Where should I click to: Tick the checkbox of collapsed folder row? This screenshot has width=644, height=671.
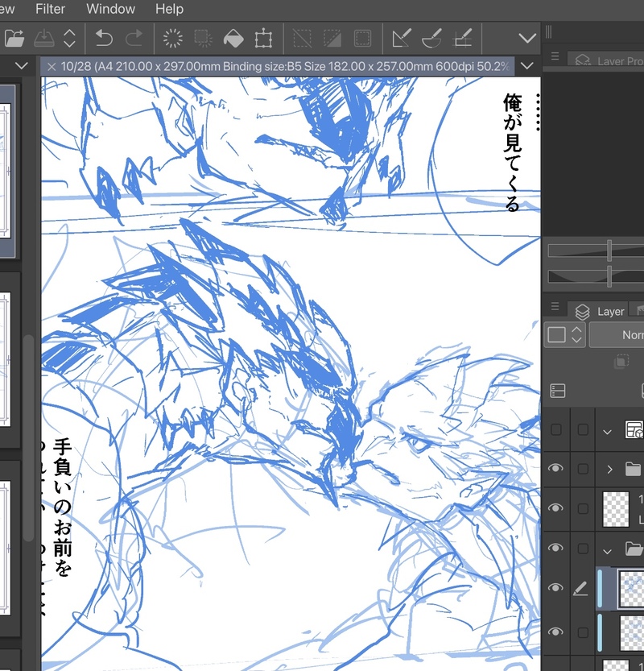point(583,469)
